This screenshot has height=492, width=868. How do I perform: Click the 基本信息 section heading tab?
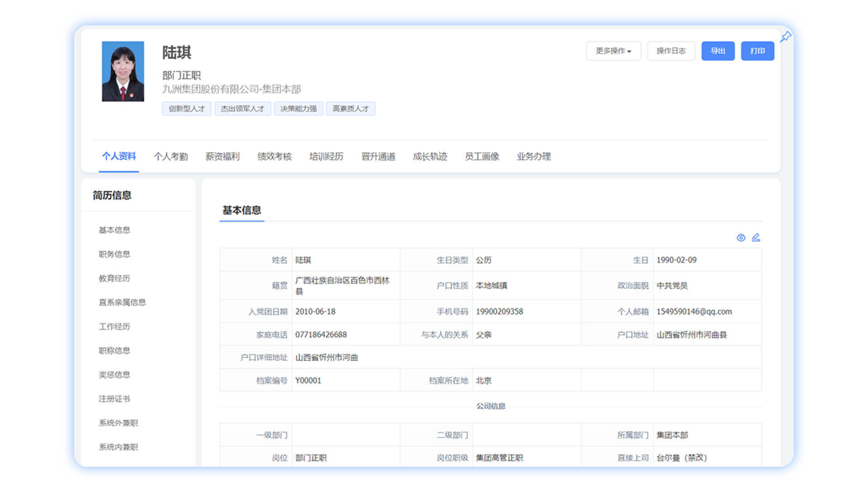tap(242, 210)
